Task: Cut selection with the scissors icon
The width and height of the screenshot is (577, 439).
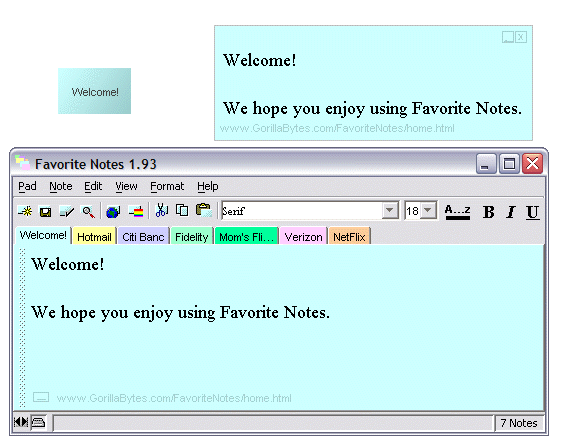Action: click(x=162, y=210)
